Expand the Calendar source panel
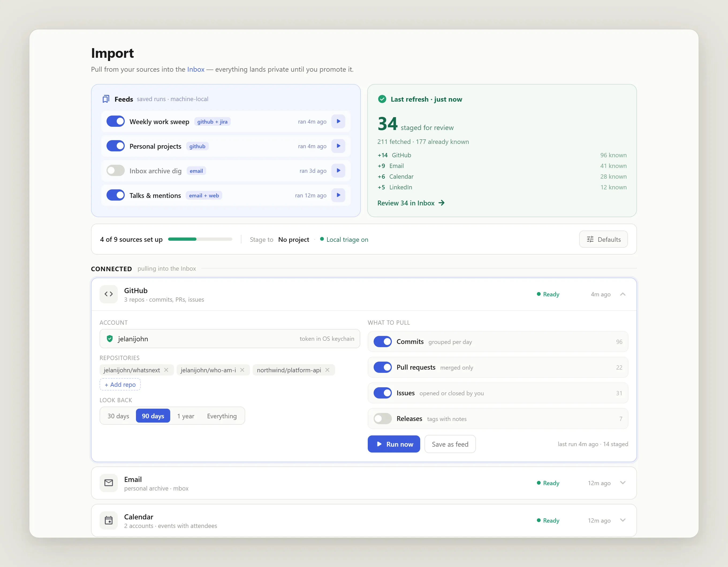 pos(623,520)
